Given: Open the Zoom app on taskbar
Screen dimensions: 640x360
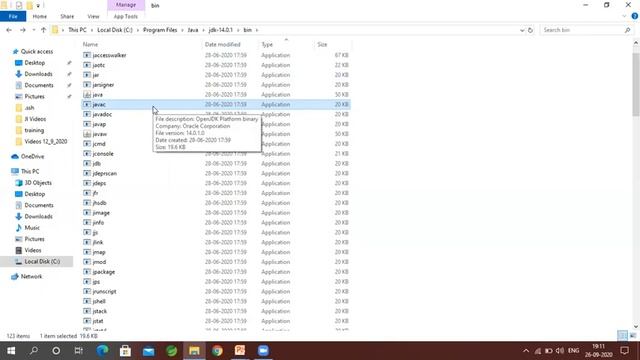Looking at the screenshot, I should click(x=263, y=351).
